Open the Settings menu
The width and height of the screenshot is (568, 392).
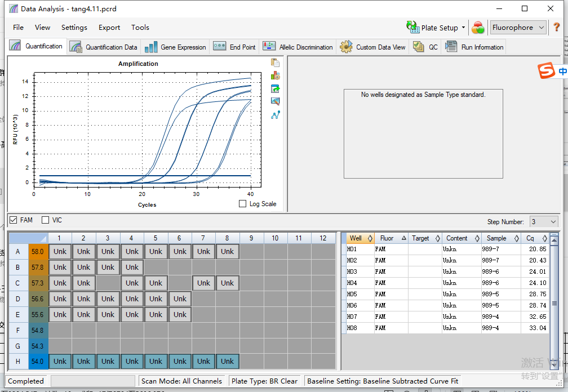tap(74, 28)
